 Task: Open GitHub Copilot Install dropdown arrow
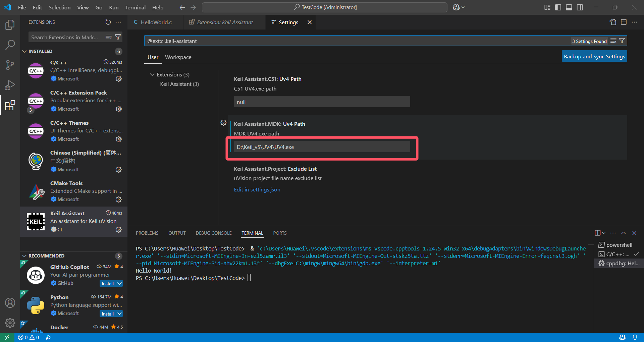119,284
